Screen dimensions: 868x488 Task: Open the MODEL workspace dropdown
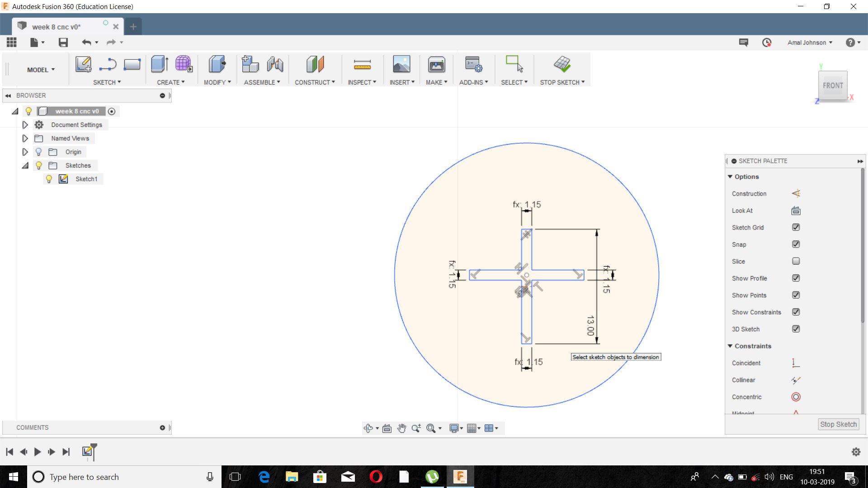[41, 70]
